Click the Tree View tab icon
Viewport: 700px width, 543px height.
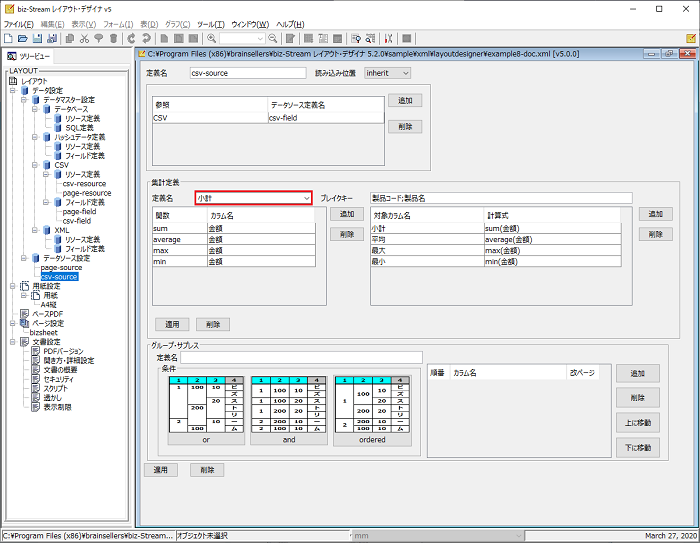[12, 56]
